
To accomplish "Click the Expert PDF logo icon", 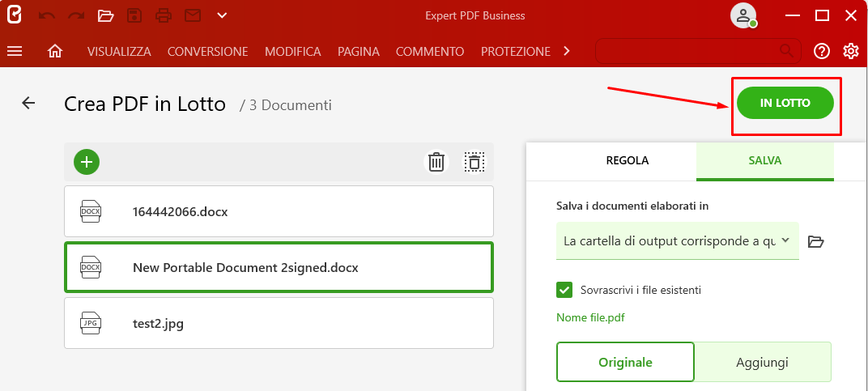I will point(14,15).
